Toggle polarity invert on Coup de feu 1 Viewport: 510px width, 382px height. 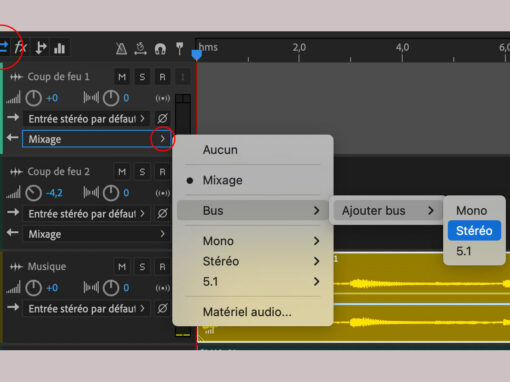point(162,119)
